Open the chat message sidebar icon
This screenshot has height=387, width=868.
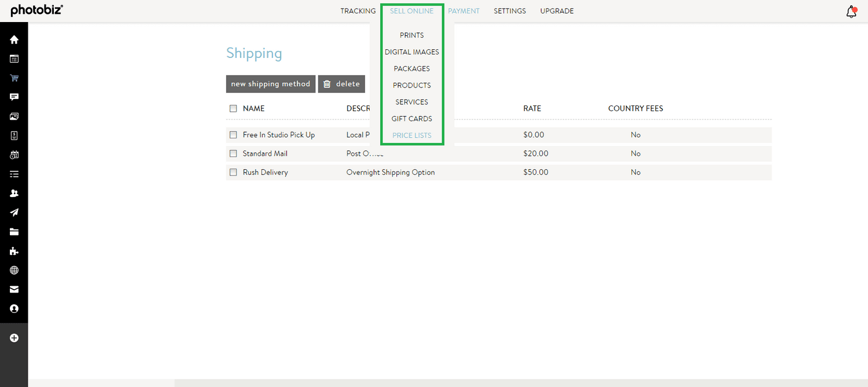tap(14, 97)
